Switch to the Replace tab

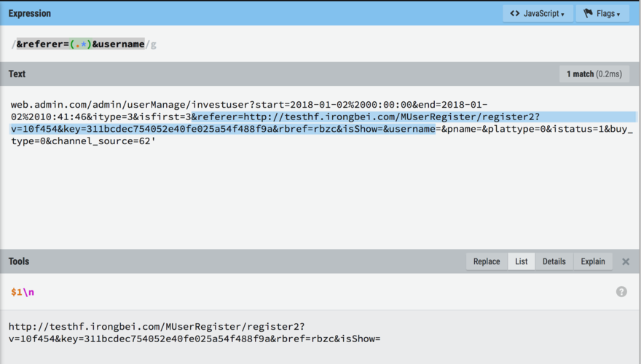(487, 261)
